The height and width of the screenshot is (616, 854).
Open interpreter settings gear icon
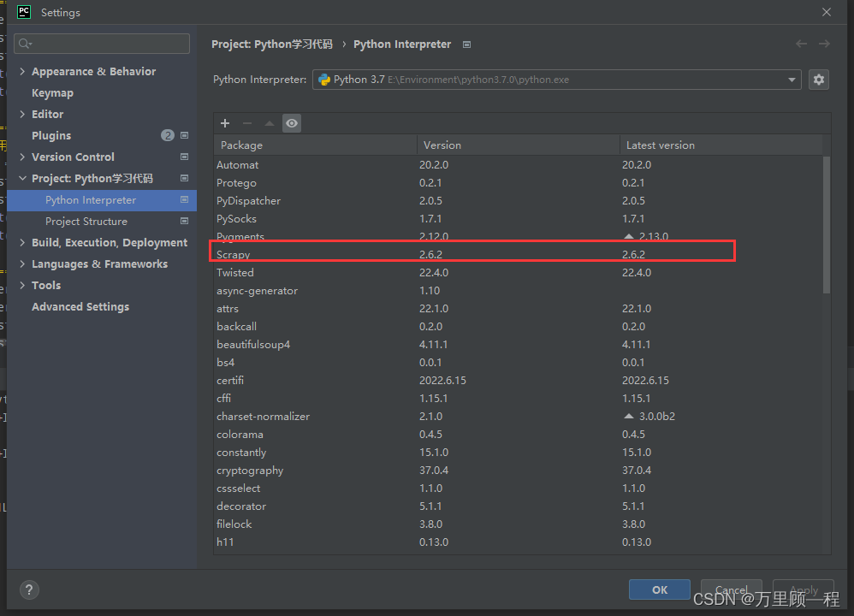pyautogui.click(x=819, y=80)
